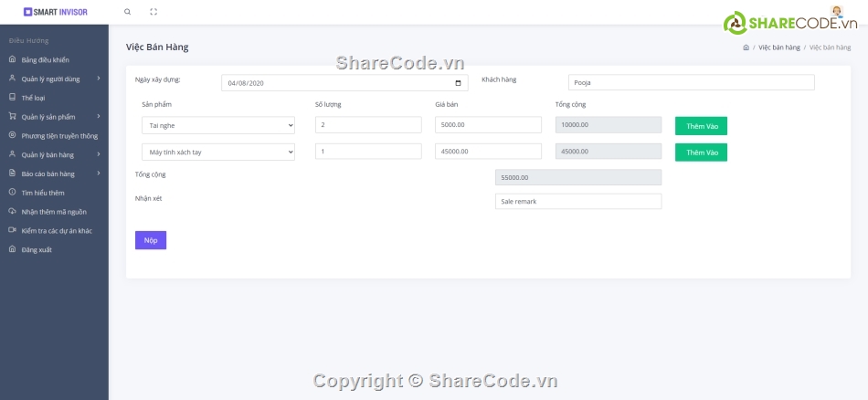
Task: Toggle fullscreen mode icon
Action: pyautogui.click(x=153, y=12)
